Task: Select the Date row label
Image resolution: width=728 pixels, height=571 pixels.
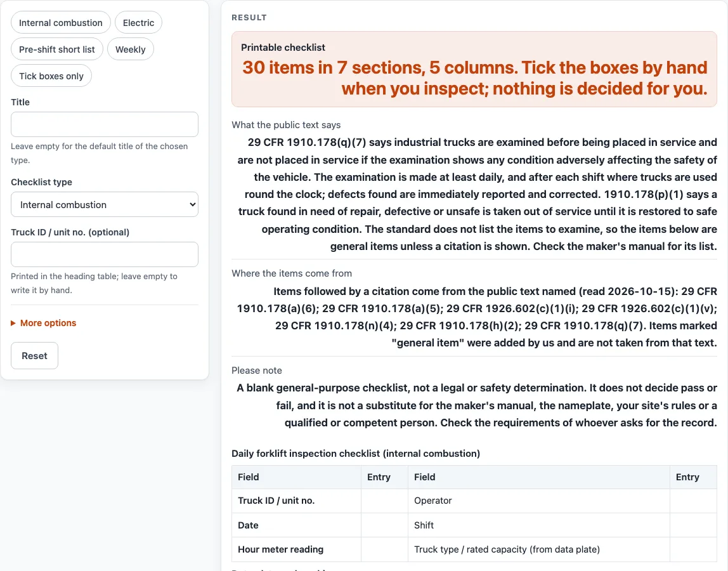Action: [296, 525]
